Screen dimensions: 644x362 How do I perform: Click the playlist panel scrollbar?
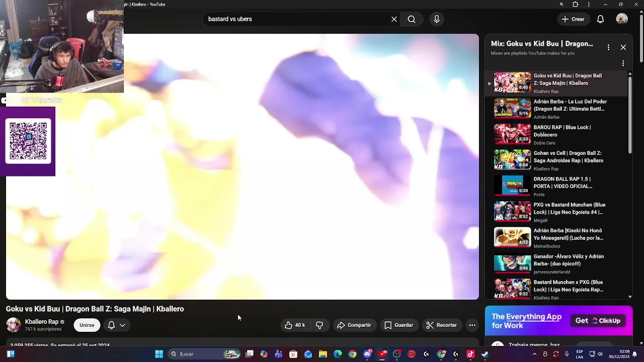click(630, 115)
